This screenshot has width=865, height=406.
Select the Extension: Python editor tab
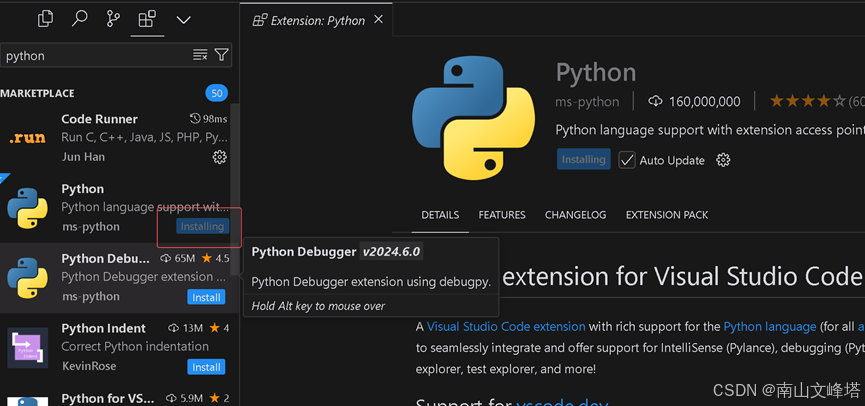click(x=317, y=20)
